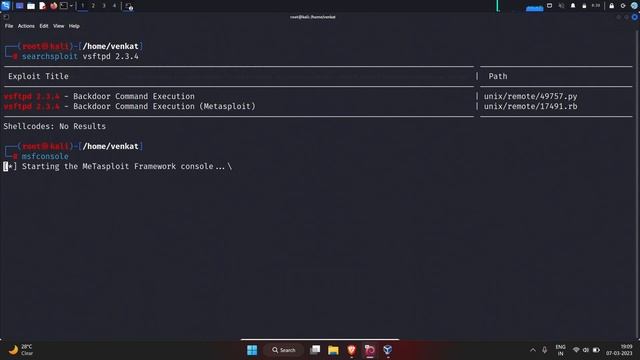Click the blue network monitor widget in panel
The height and width of the screenshot is (360, 640).
click(x=534, y=8)
